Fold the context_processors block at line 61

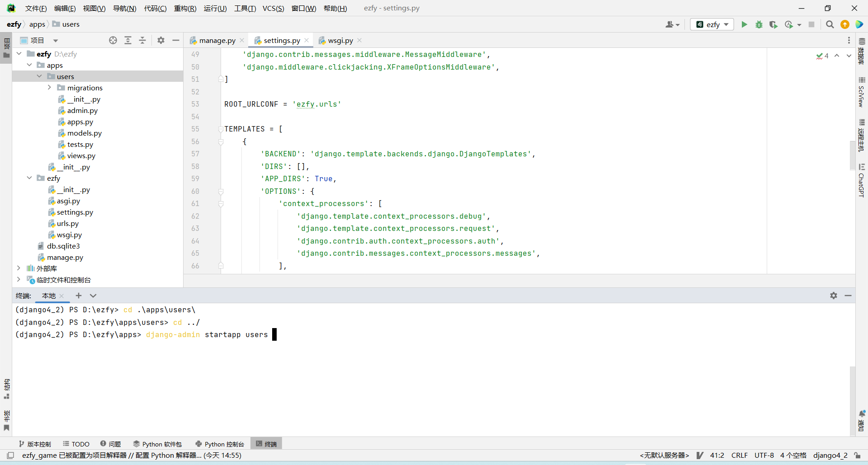click(221, 204)
